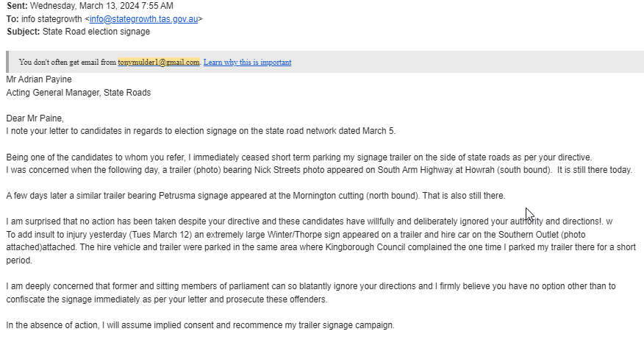
Task: Click the 'To:' recipient label
Action: coord(12,19)
